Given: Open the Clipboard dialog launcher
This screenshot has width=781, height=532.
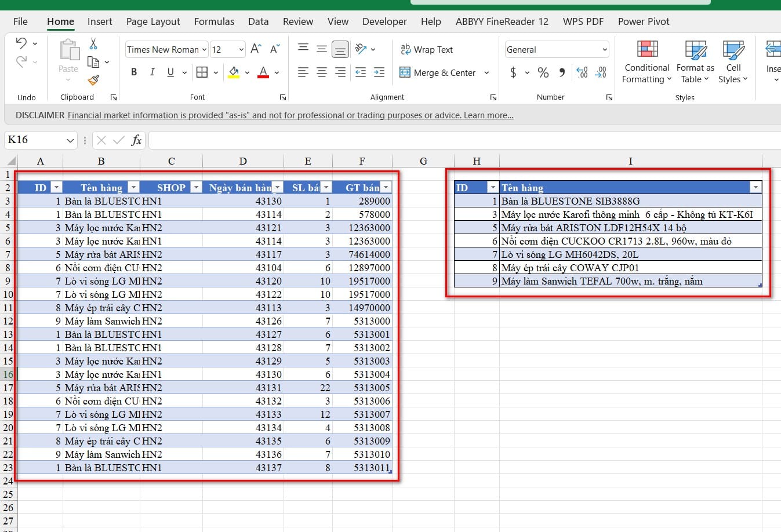Looking at the screenshot, I should coord(114,97).
